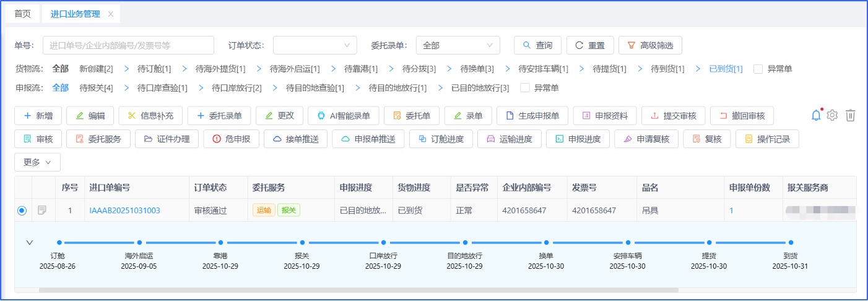The width and height of the screenshot is (868, 301).
Task: Click the 订舱 timeline node
Action: [59, 243]
